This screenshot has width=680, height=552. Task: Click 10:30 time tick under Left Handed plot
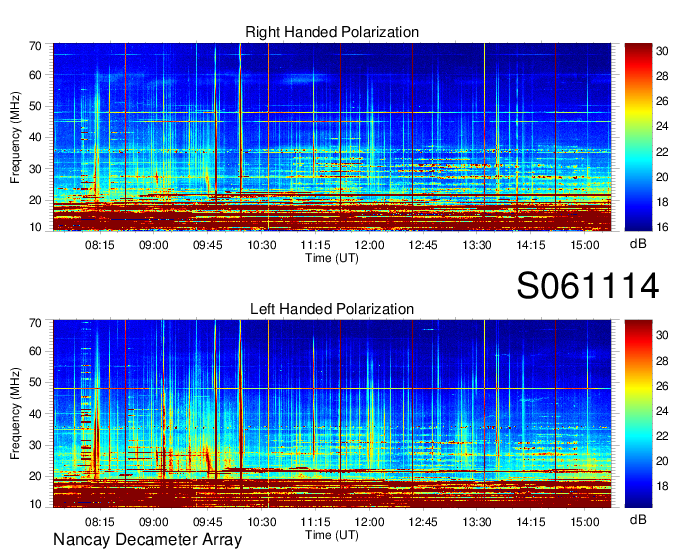(262, 522)
